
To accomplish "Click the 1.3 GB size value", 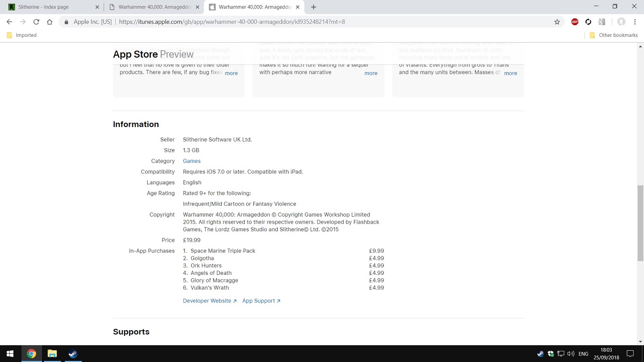I will pyautogui.click(x=191, y=150).
